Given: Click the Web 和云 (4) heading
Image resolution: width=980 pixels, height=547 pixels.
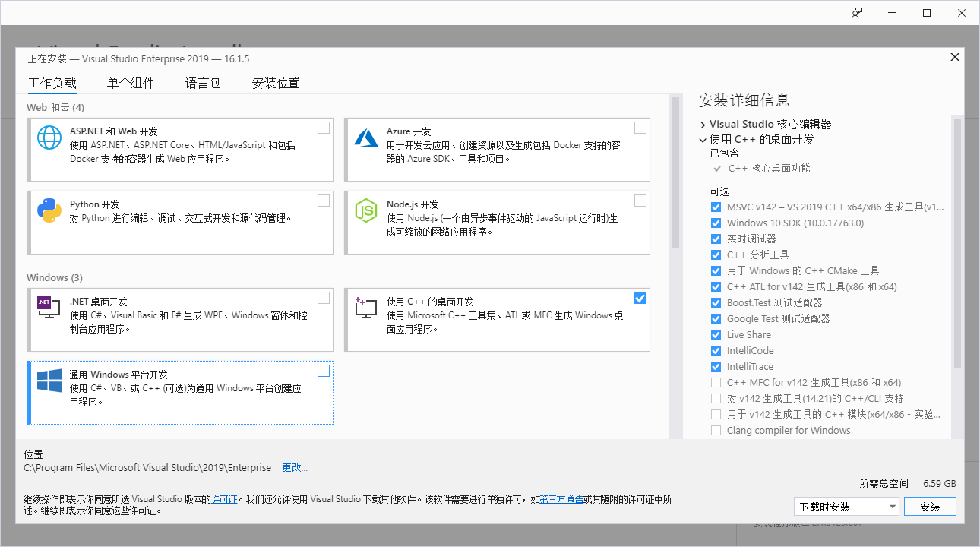Looking at the screenshot, I should coord(55,107).
